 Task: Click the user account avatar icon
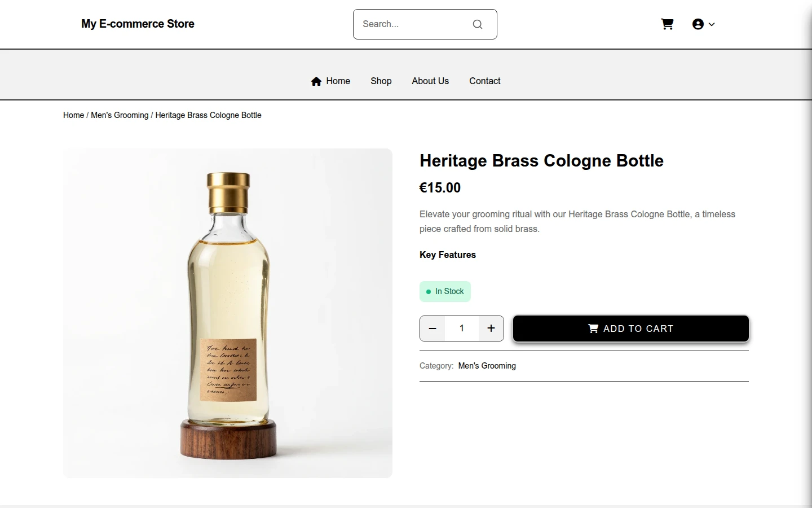click(x=698, y=24)
